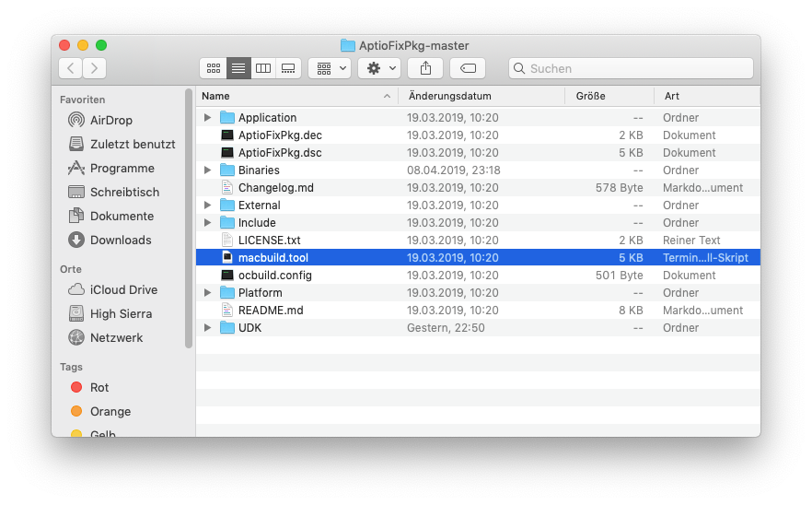The height and width of the screenshot is (505, 812).
Task: Expand the Binaries folder
Action: point(207,170)
